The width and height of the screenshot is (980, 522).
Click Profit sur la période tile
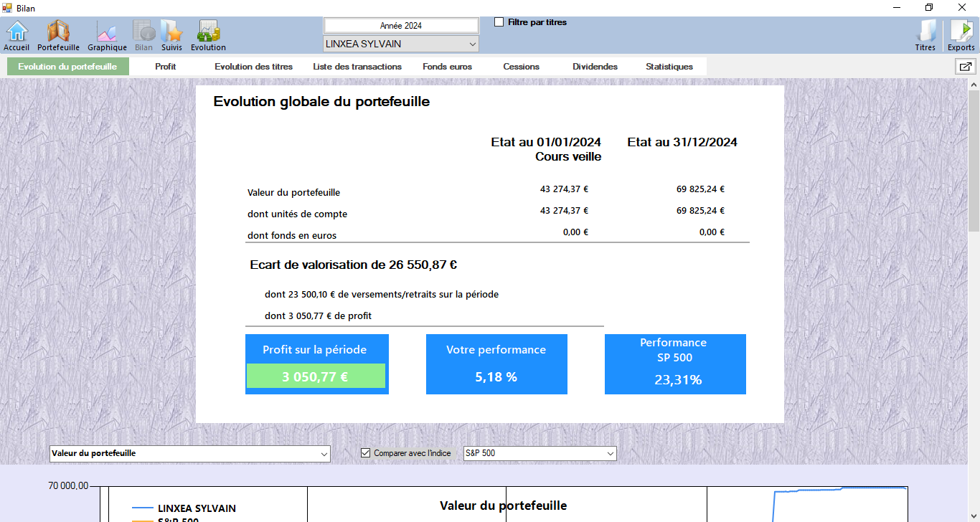pos(316,364)
